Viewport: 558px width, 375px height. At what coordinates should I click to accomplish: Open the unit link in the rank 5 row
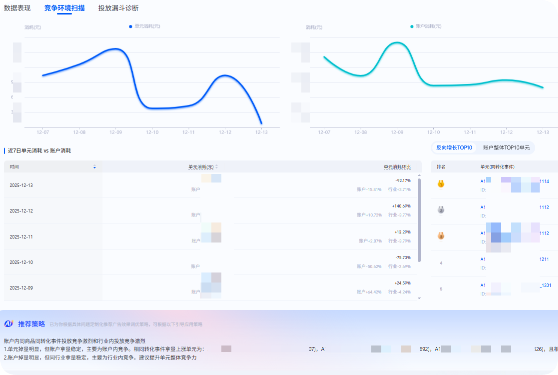point(516,285)
